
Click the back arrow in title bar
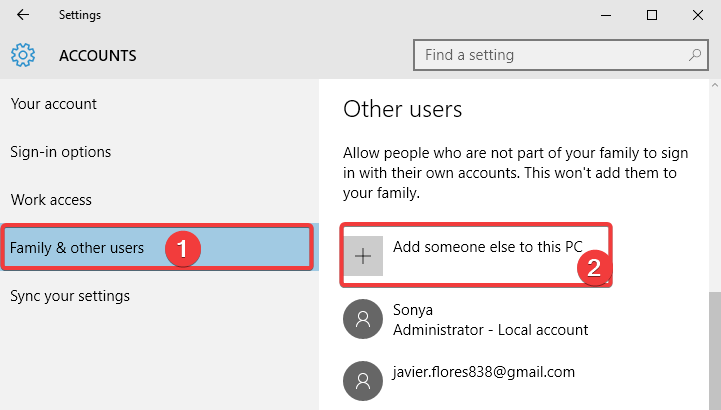[23, 15]
